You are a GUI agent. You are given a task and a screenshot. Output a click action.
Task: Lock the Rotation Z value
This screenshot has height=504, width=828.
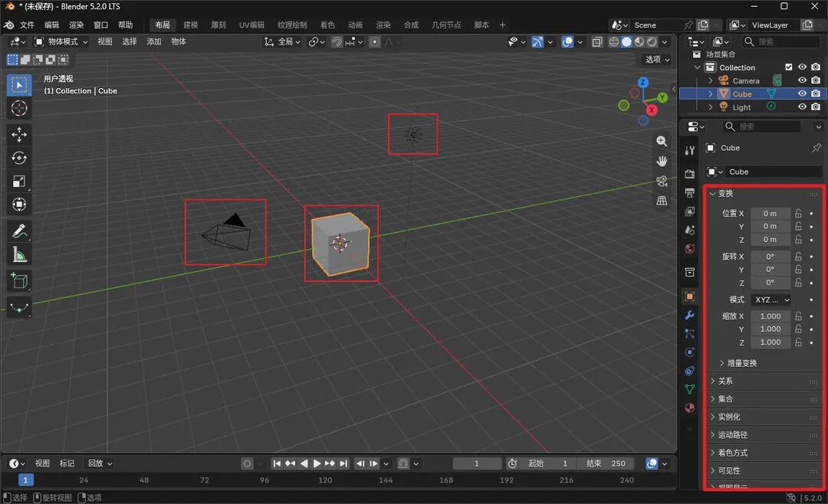click(798, 283)
